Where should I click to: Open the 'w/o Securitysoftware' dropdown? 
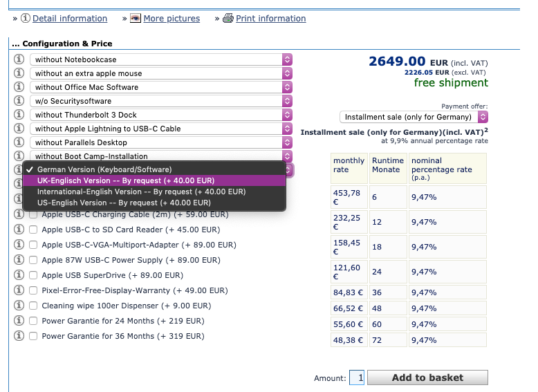pos(161,101)
